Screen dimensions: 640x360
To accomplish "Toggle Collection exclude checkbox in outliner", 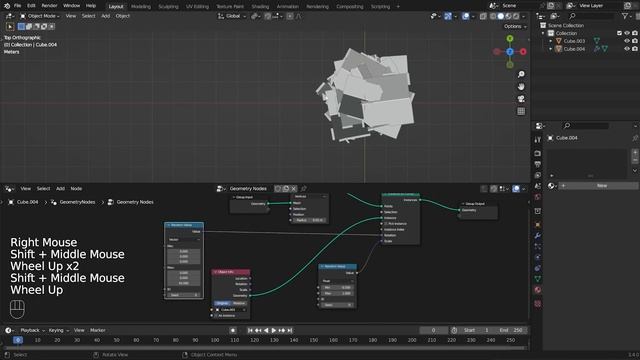I will (x=619, y=33).
